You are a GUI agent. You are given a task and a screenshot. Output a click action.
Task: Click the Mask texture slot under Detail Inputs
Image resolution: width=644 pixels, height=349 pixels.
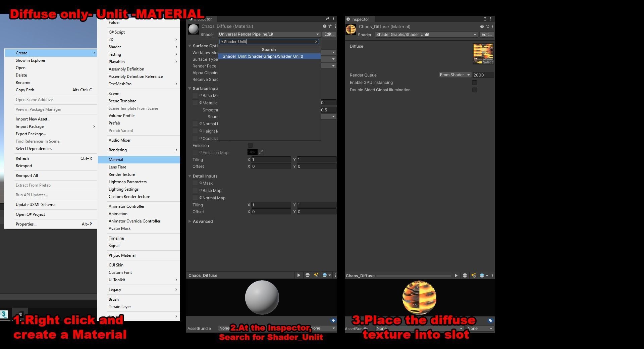[x=195, y=183]
